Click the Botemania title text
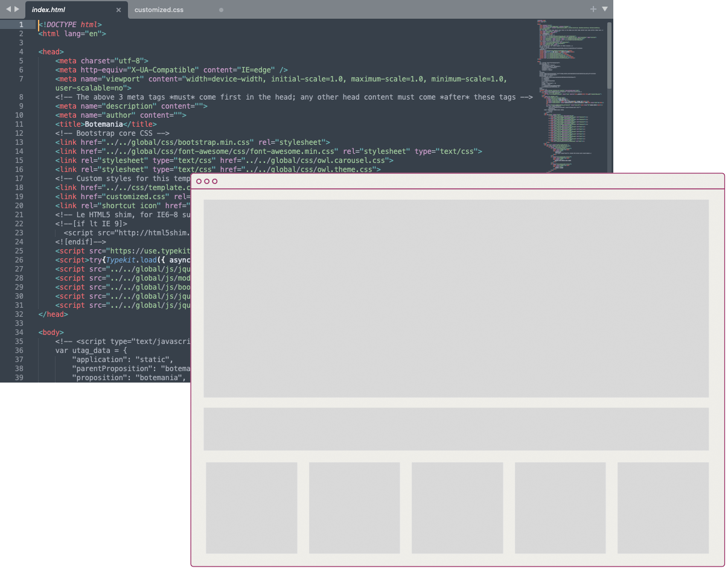The width and height of the screenshot is (728, 569). pos(104,124)
